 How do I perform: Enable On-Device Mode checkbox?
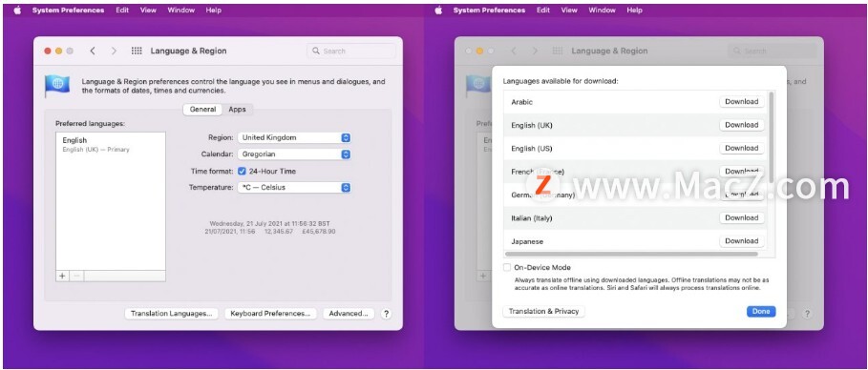click(507, 268)
